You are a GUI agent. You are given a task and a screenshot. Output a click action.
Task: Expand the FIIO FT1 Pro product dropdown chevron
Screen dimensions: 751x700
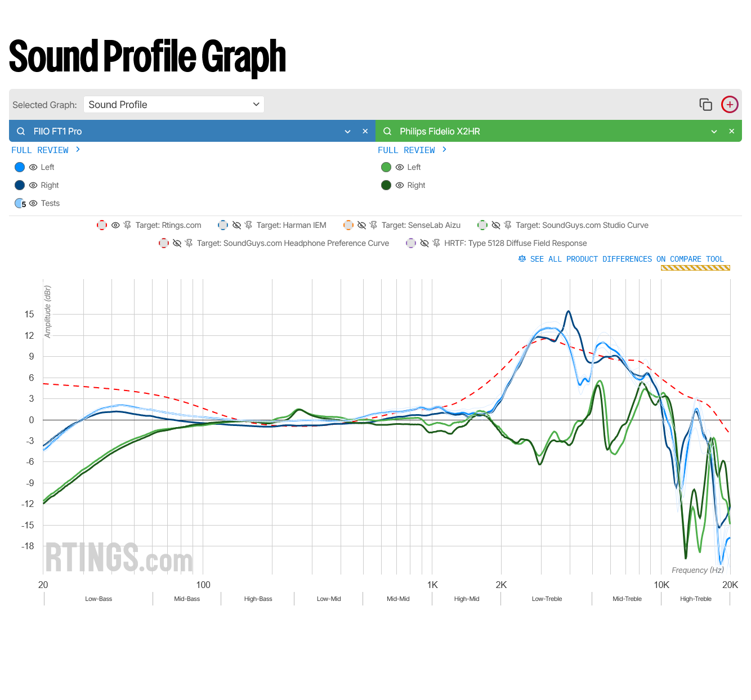tap(347, 131)
